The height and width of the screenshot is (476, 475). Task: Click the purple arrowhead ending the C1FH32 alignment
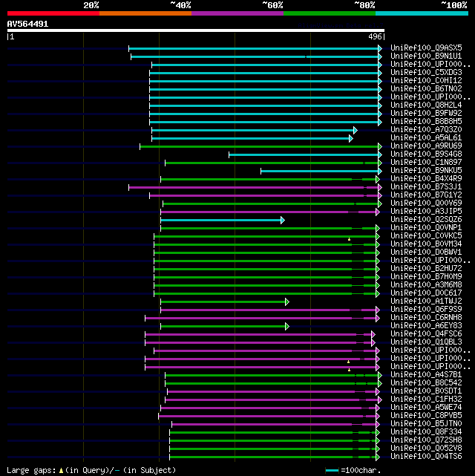tap(380, 400)
